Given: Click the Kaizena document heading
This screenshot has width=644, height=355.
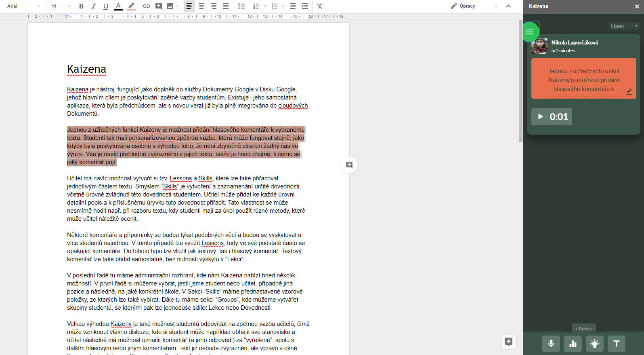Looking at the screenshot, I should 86,69.
